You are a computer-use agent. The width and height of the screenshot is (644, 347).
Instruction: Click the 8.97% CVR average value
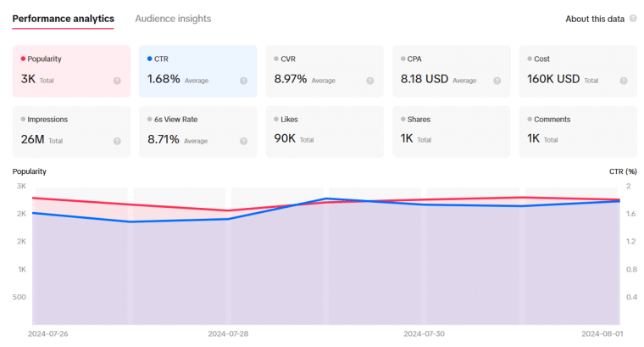pyautogui.click(x=291, y=79)
